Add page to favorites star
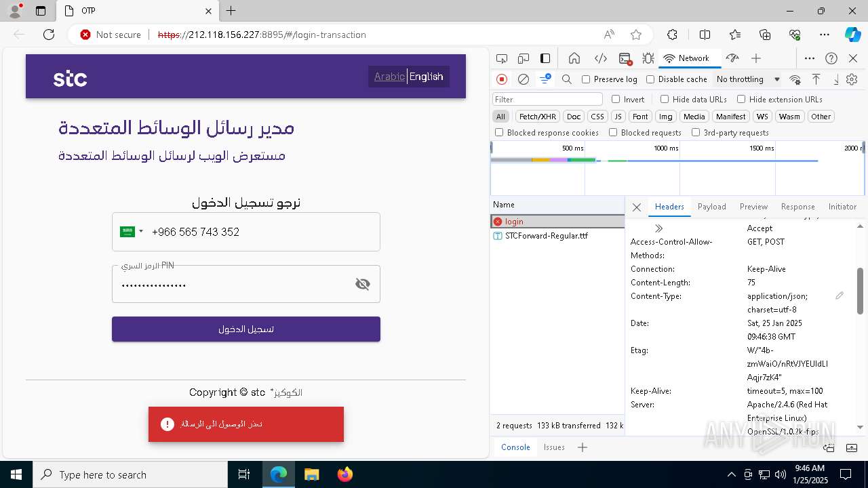868x488 pixels. (636, 35)
